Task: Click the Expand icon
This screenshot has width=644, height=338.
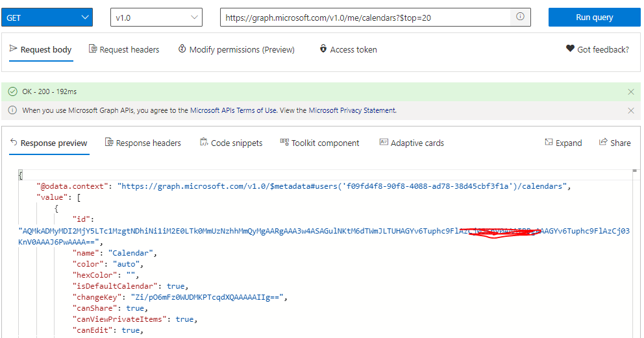Action: point(549,142)
